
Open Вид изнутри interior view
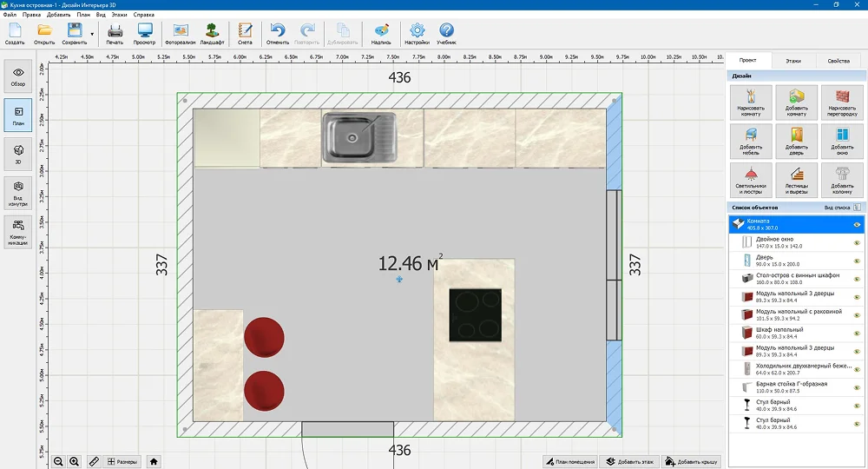[18, 193]
